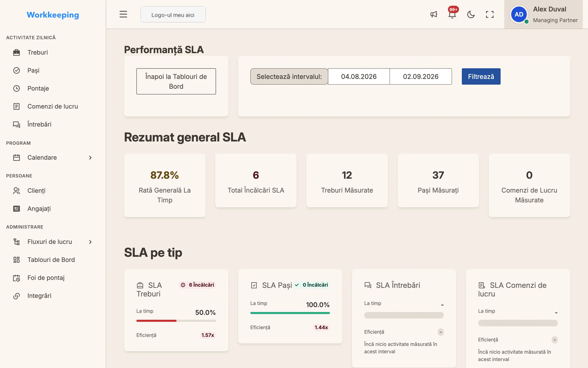
Task: Click the SLA Pași green progress bar
Action: click(x=290, y=313)
